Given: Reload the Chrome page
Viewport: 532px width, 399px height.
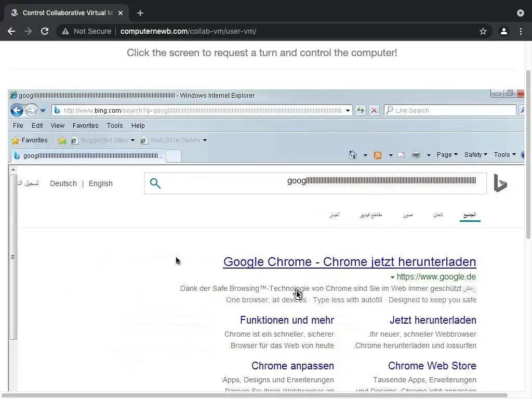Looking at the screenshot, I should [x=45, y=31].
